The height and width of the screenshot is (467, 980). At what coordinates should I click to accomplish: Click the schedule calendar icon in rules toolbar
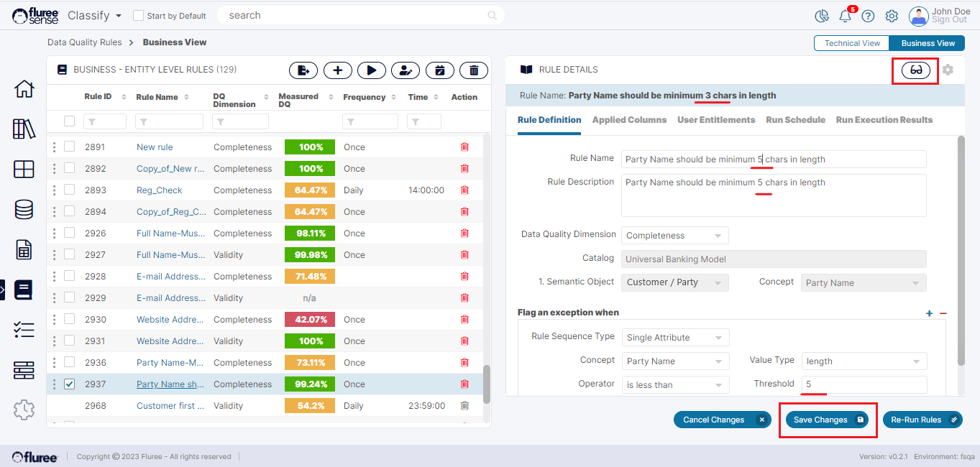[440, 70]
